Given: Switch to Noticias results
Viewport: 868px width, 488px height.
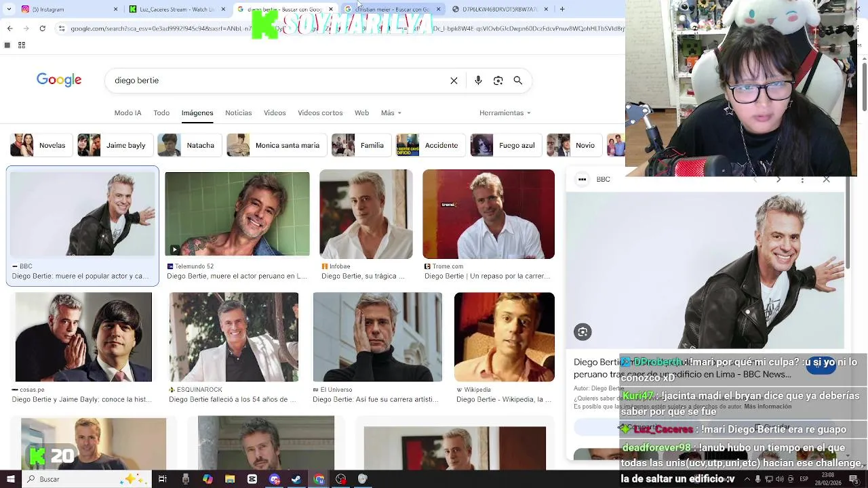Looking at the screenshot, I should point(238,113).
